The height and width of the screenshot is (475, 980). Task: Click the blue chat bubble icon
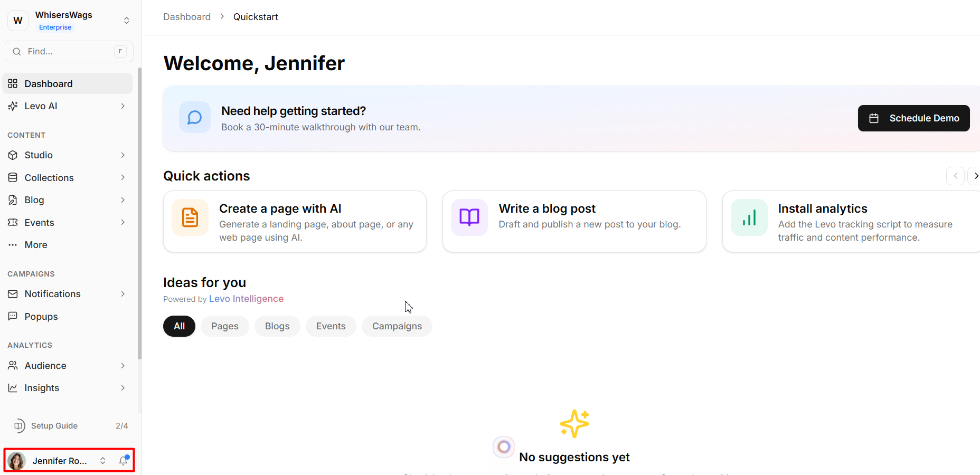[195, 117]
